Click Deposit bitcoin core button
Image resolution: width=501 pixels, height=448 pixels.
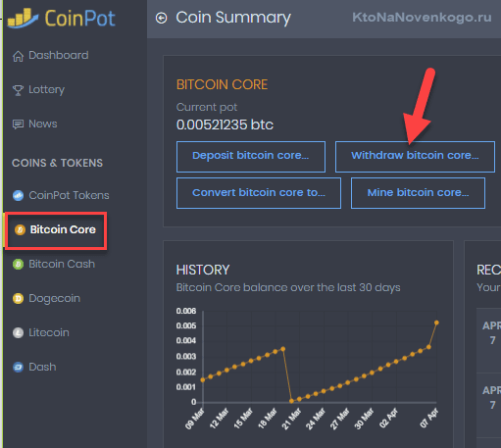click(251, 157)
